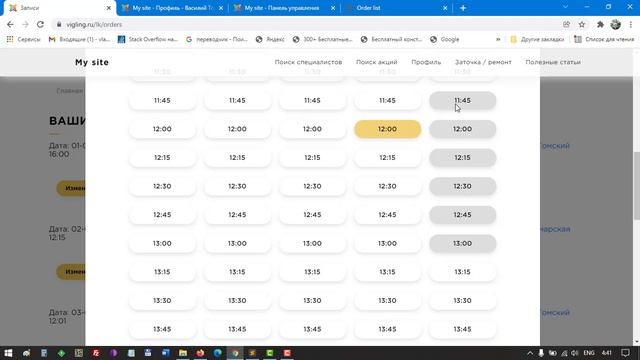Open Поиск специалистов menu item
The height and width of the screenshot is (360, 640).
pyautogui.click(x=308, y=62)
